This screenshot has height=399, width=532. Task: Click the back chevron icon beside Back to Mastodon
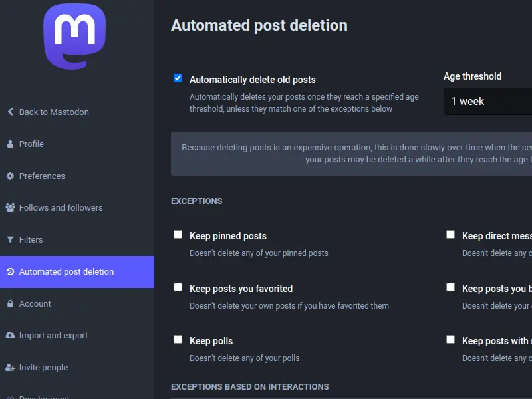10,112
